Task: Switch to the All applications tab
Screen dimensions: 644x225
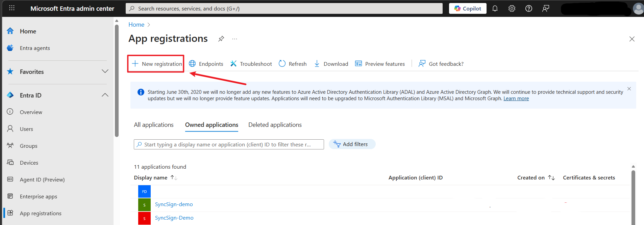Action: (x=153, y=125)
